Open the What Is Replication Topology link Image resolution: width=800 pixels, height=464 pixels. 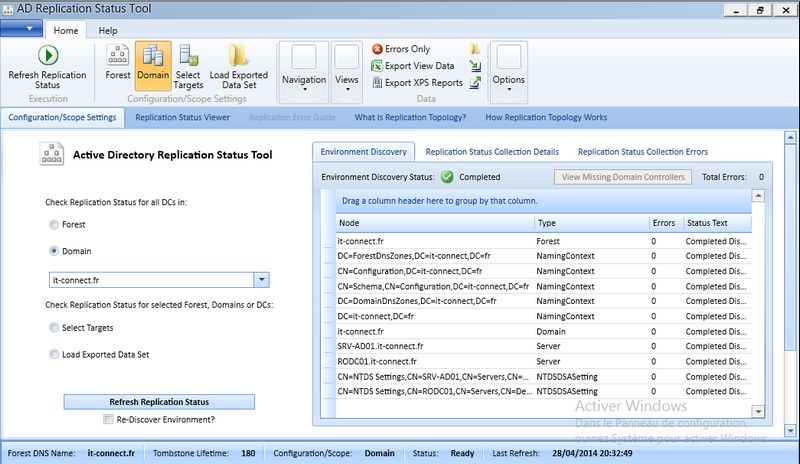pyautogui.click(x=410, y=118)
